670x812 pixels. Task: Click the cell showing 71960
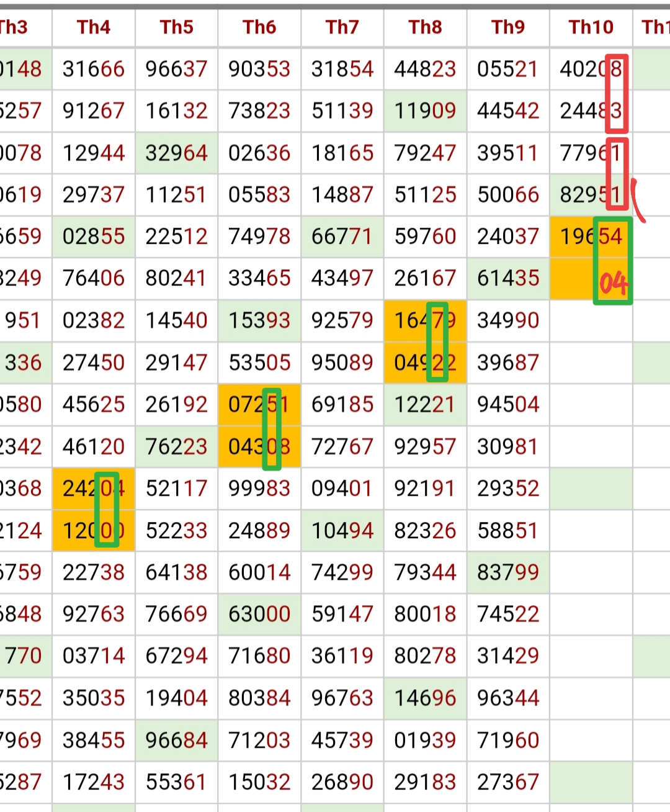pos(508,741)
